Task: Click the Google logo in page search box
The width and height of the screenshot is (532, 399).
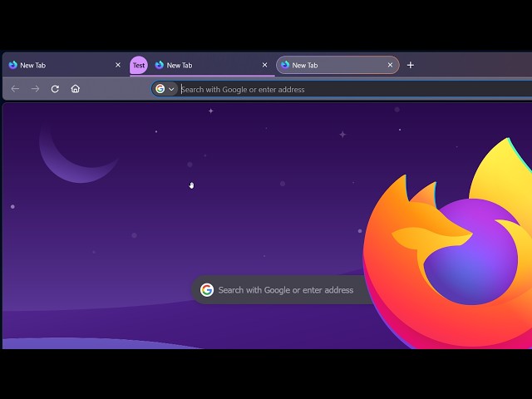Action: 207,290
